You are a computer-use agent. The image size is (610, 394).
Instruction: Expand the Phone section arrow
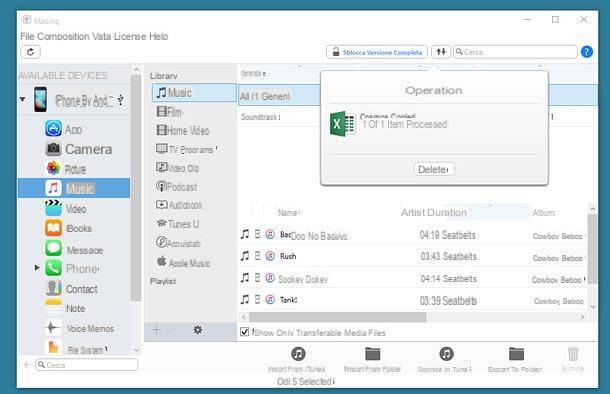[37, 268]
